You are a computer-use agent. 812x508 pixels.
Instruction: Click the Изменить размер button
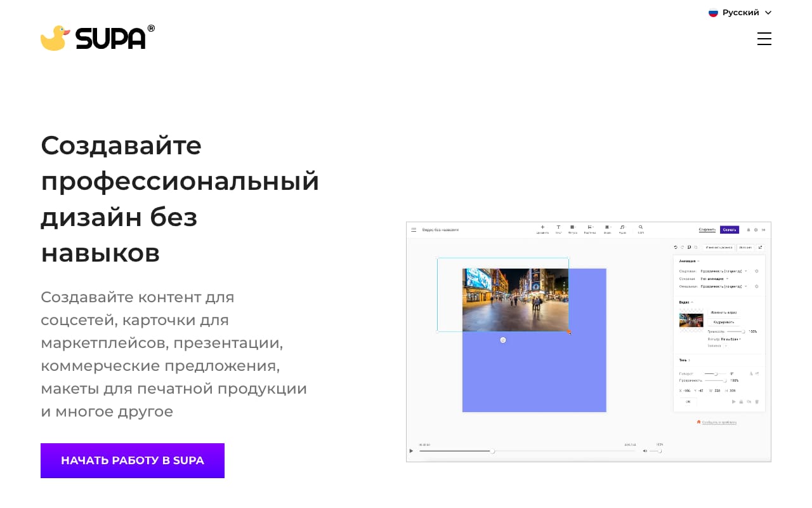719,247
